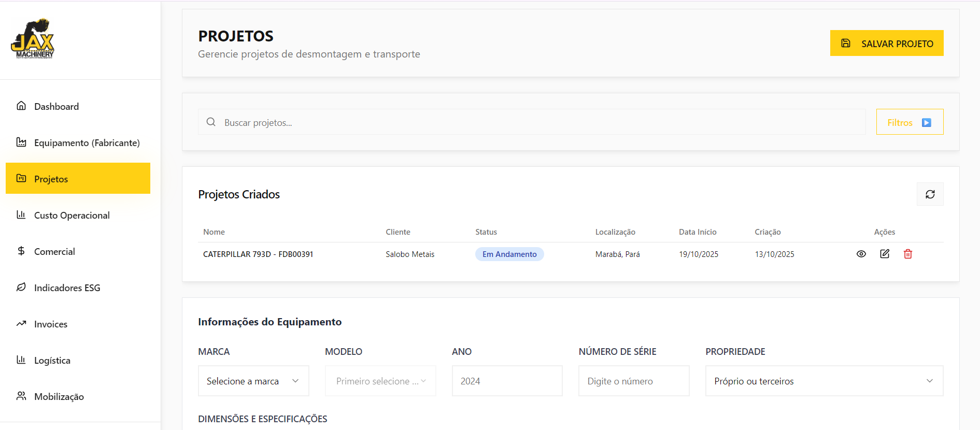Open the Modelo dropdown
This screenshot has width=980, height=430.
tap(380, 381)
